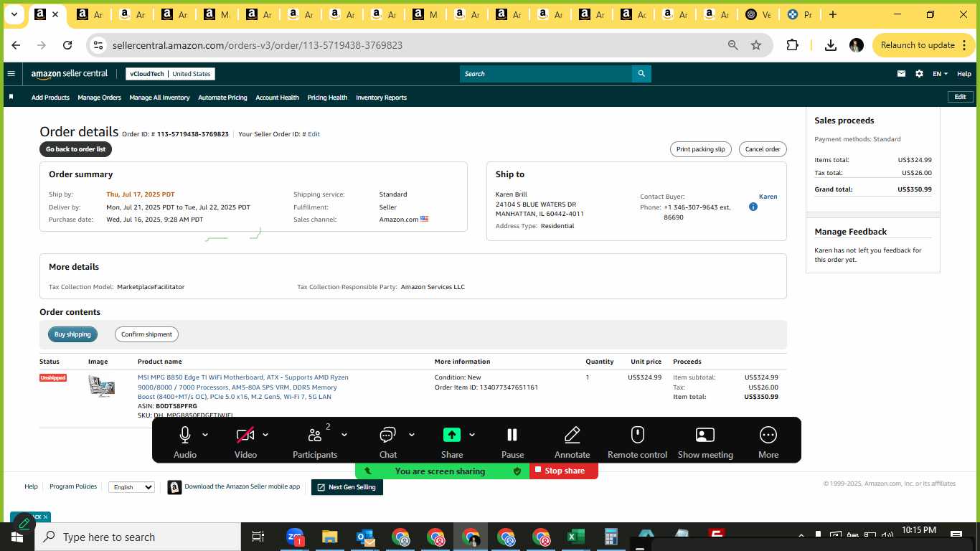This screenshot has width=980, height=551.
Task: Click the Chrome profile avatar
Action: coord(857,45)
